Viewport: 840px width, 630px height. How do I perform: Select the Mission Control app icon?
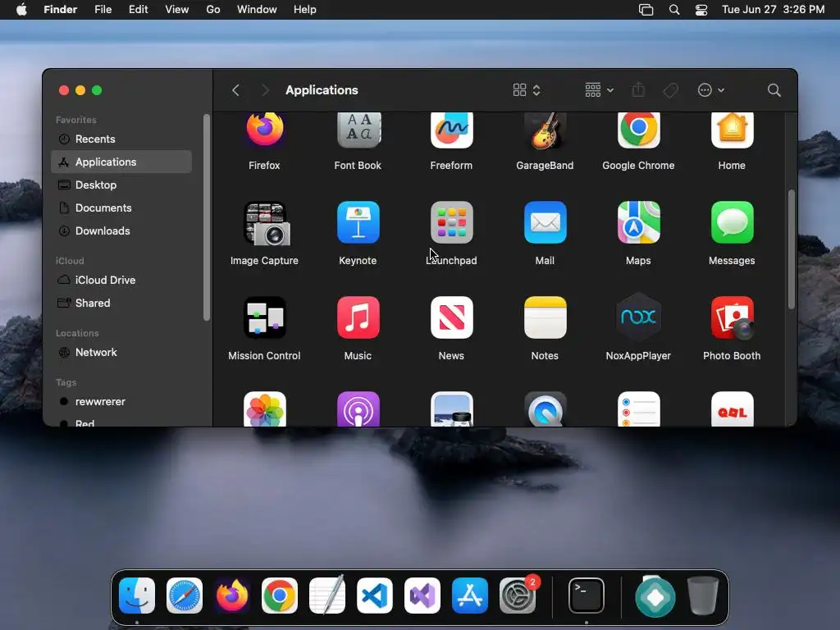click(265, 317)
